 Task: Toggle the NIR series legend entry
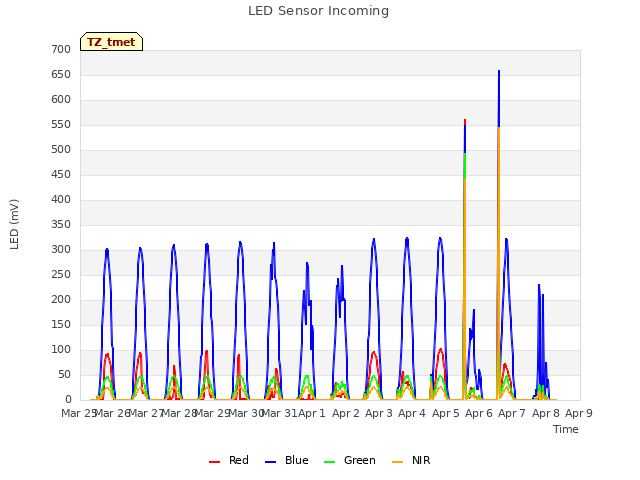[x=411, y=460]
